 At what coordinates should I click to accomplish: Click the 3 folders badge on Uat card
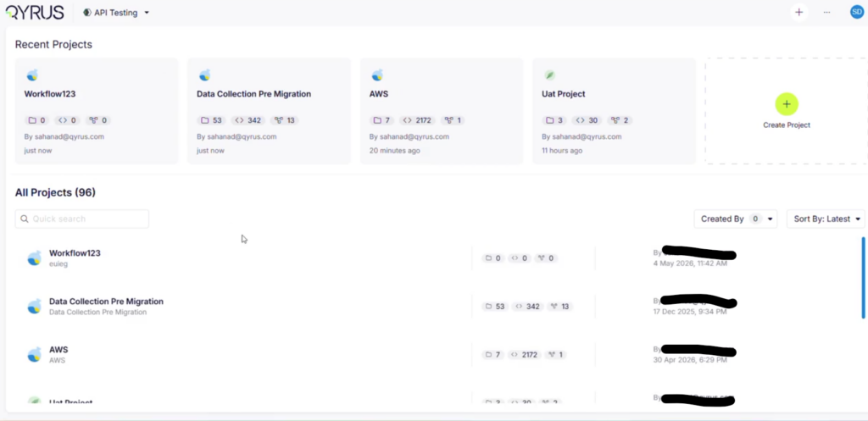(x=554, y=120)
